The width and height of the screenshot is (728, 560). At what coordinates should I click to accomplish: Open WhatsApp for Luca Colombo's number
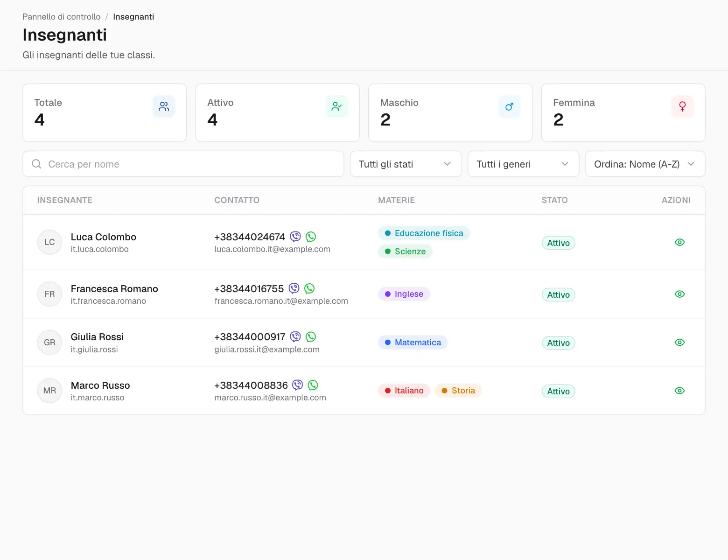pos(311,237)
